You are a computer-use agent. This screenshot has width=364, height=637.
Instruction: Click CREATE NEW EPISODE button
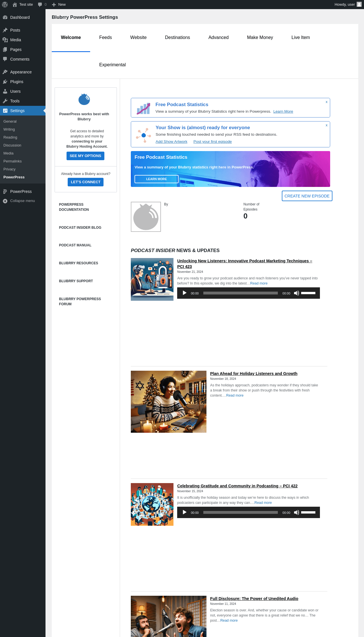(307, 196)
